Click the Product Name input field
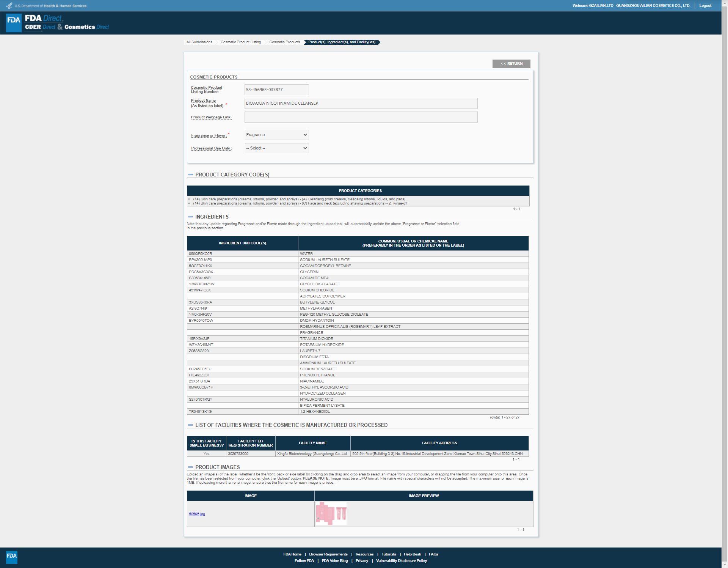This screenshot has width=728, height=568. tap(361, 104)
